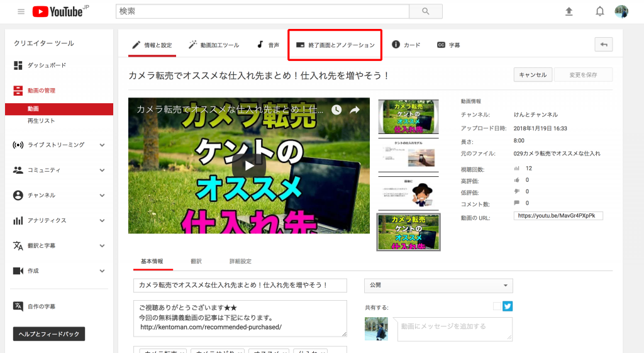Select 詳細設定 sub-tab
This screenshot has width=644, height=353.
click(x=240, y=261)
